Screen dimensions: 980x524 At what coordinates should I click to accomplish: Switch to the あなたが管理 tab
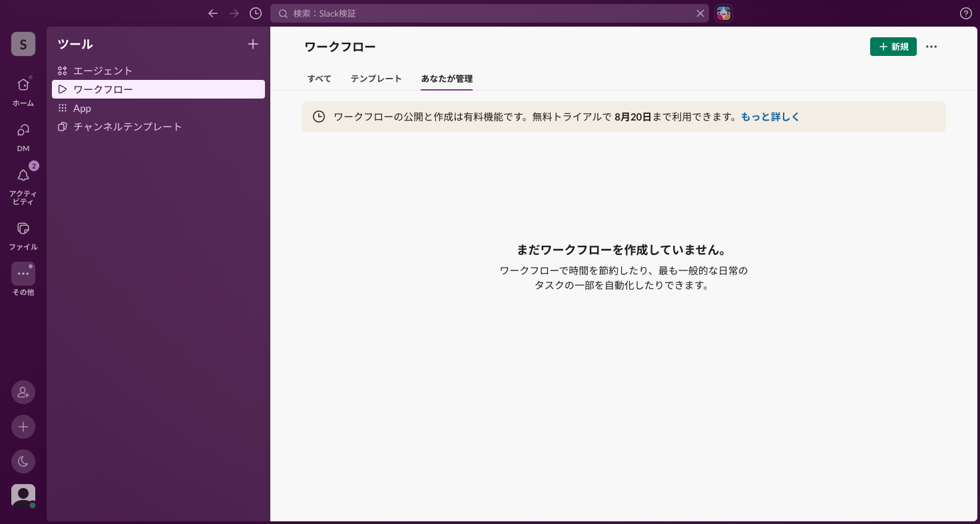pos(447,79)
